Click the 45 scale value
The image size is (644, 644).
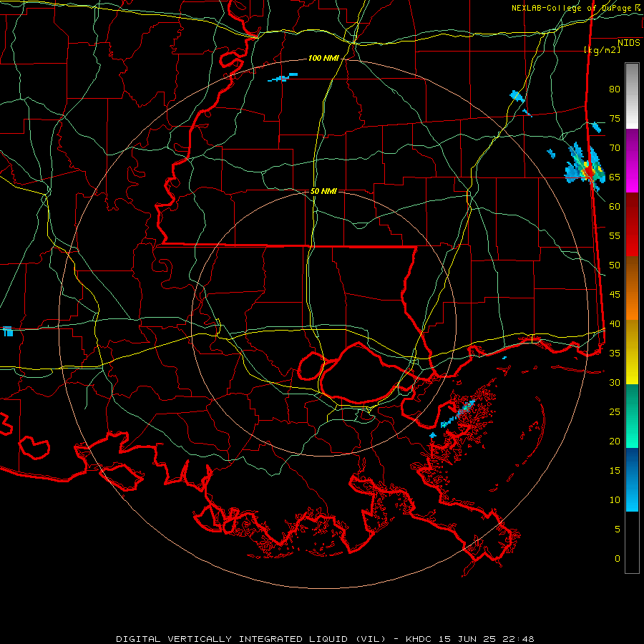(x=615, y=295)
